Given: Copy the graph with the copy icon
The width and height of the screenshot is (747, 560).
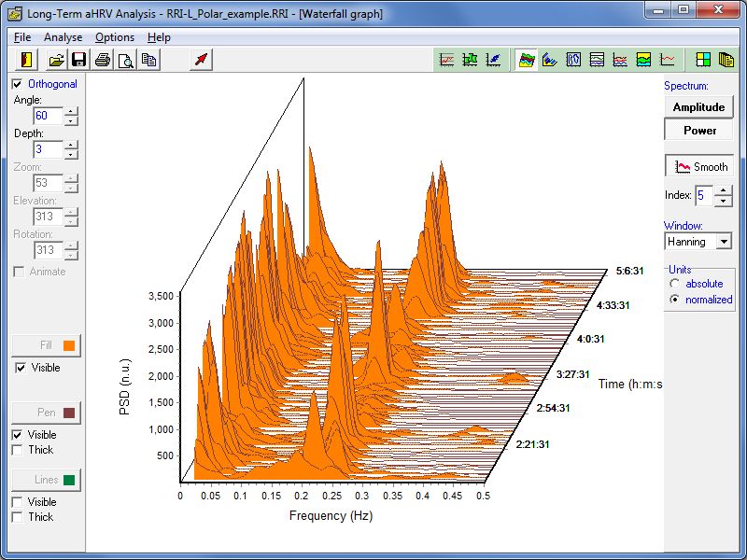Looking at the screenshot, I should [149, 60].
